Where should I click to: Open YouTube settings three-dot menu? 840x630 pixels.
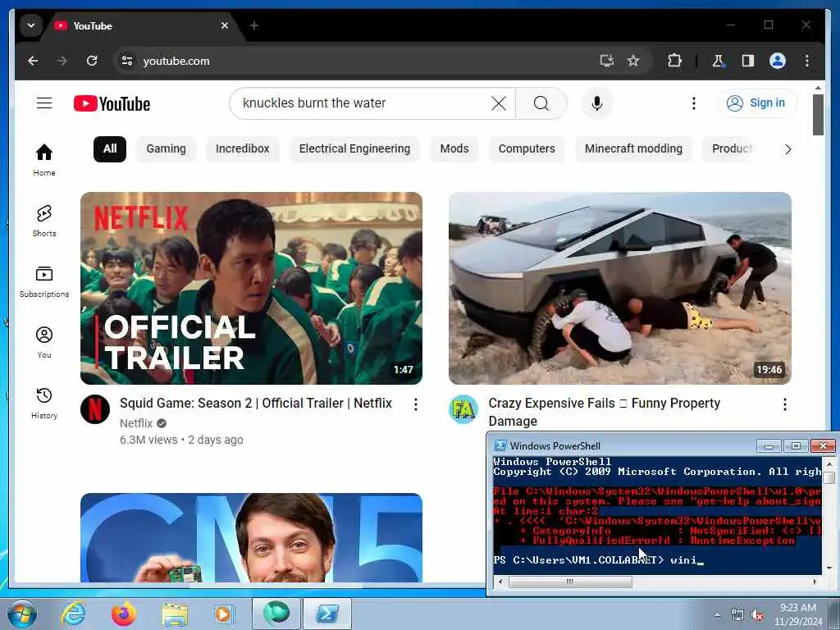(694, 103)
